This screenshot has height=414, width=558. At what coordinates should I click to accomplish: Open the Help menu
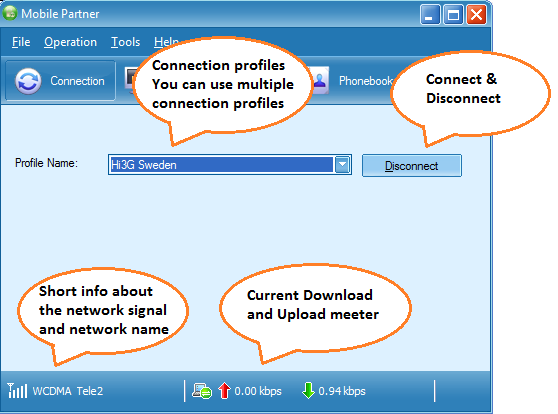[165, 42]
